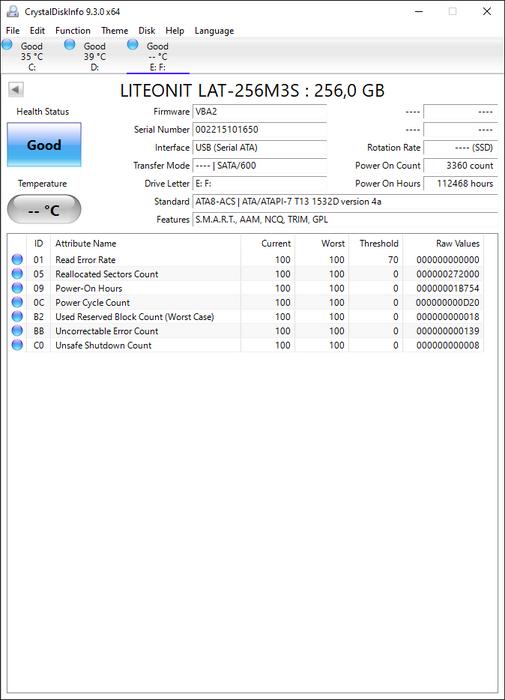The image size is (505, 700).
Task: Click the Worst column header
Action: pyautogui.click(x=322, y=243)
